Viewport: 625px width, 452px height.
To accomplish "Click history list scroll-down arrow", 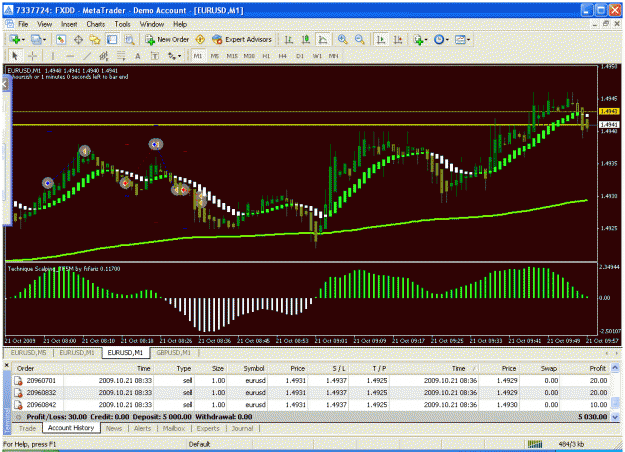I will tap(615, 417).
